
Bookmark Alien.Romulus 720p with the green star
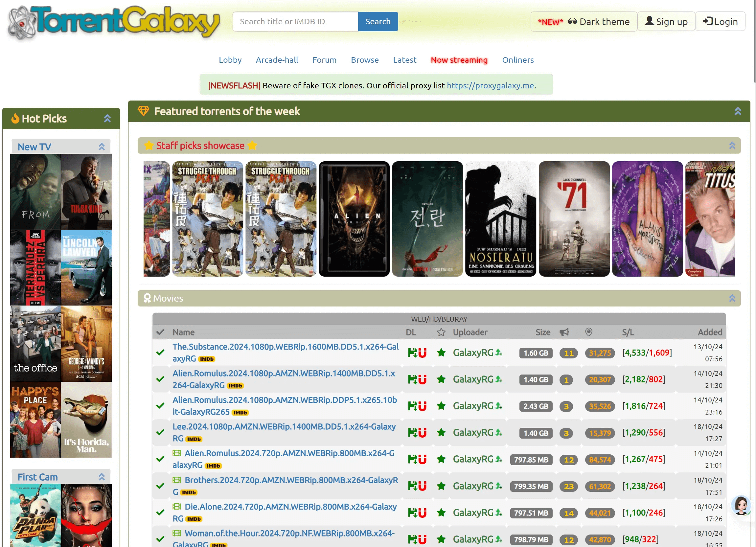441,459
